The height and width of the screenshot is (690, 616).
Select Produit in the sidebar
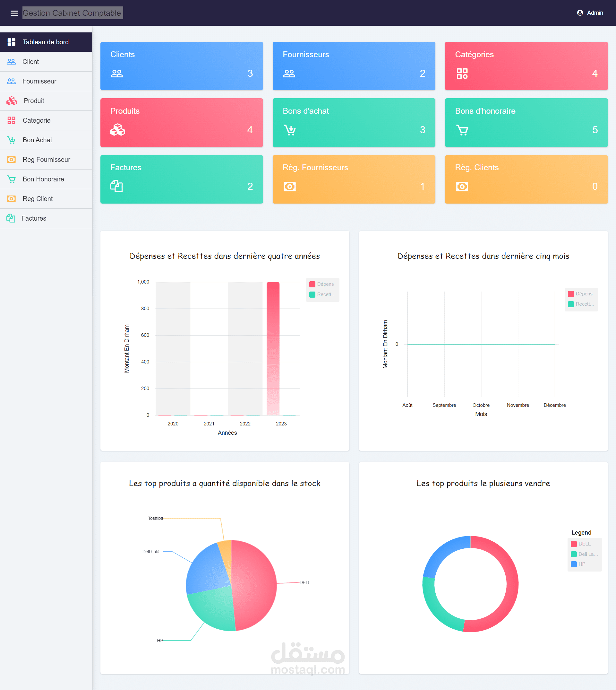[46, 100]
